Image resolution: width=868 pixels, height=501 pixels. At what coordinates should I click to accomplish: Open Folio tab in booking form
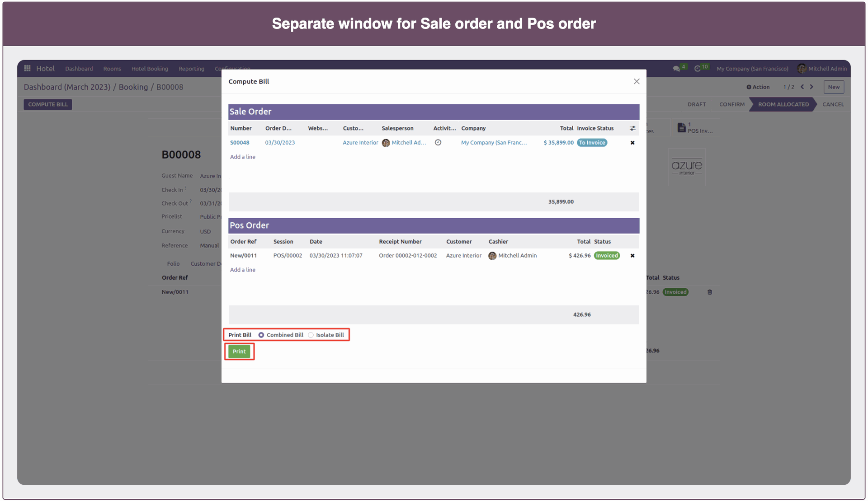(173, 264)
